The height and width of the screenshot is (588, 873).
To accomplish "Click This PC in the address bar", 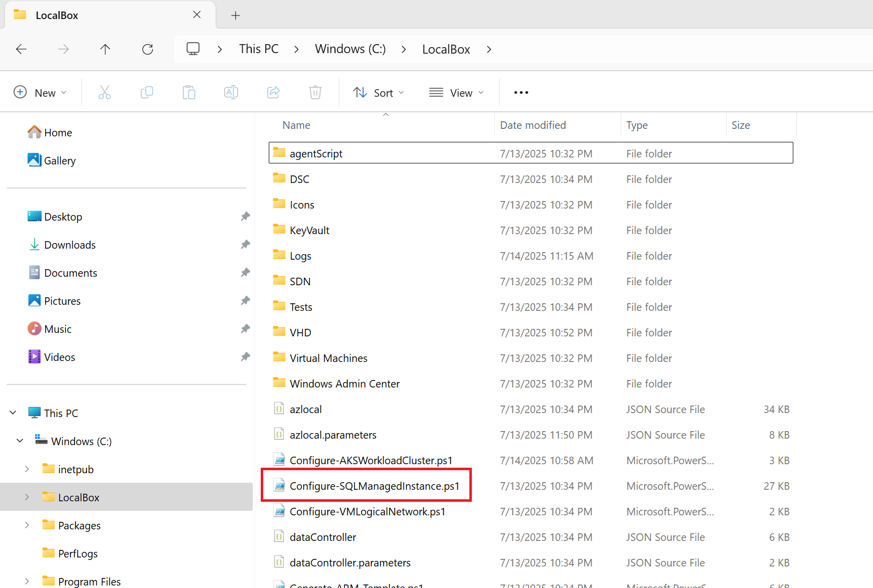I will tap(259, 49).
